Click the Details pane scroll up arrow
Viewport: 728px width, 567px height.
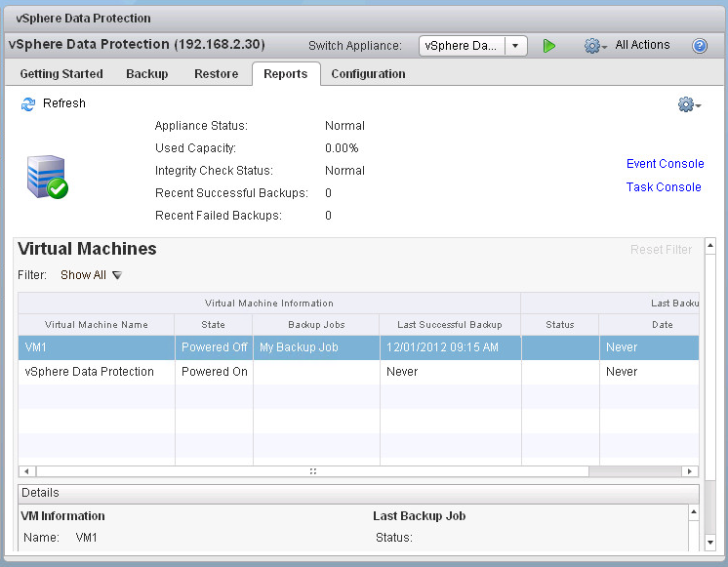(693, 512)
